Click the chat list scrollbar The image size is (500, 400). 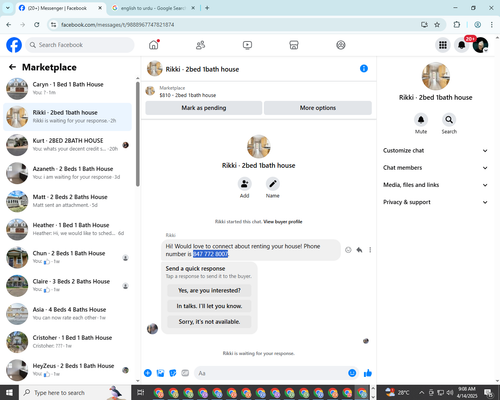click(138, 133)
